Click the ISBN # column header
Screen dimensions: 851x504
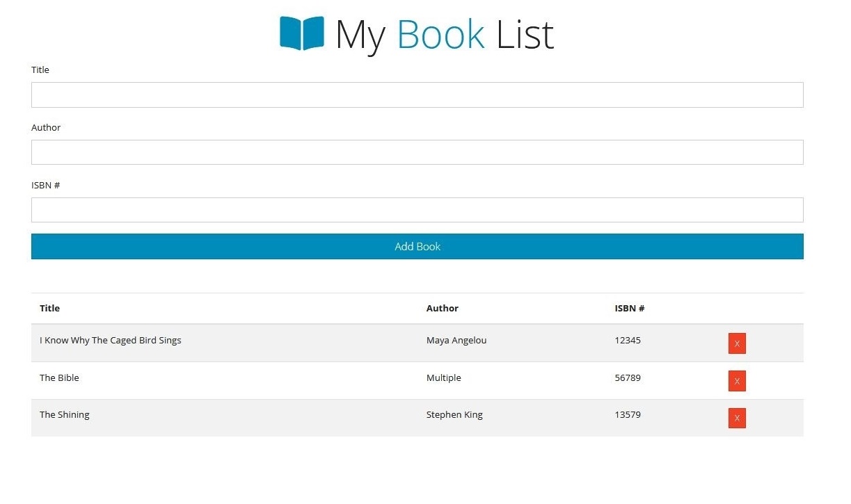point(629,308)
